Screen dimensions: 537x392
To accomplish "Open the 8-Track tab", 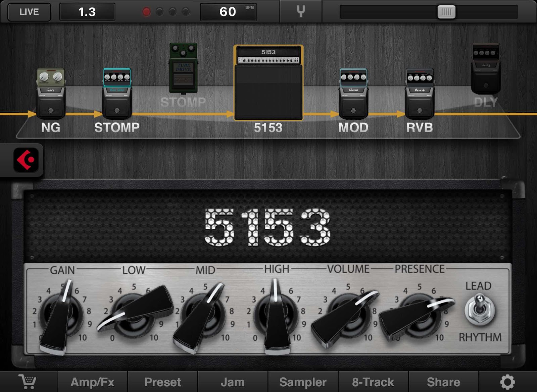I will [x=373, y=382].
